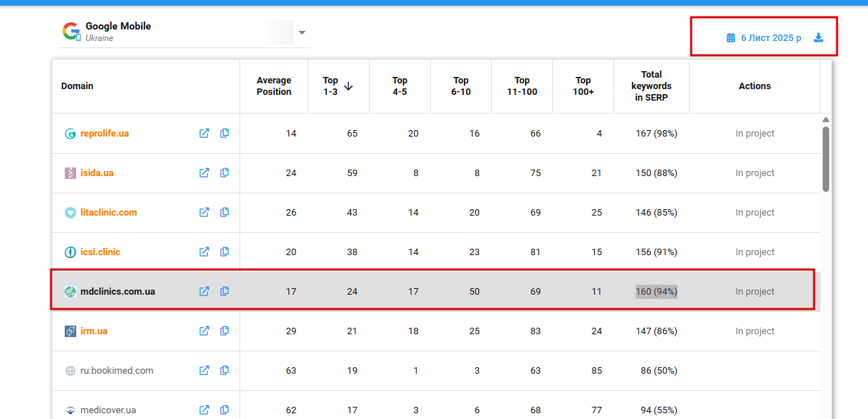868x419 pixels.
Task: Open irm.ua external link icon
Action: point(204,331)
